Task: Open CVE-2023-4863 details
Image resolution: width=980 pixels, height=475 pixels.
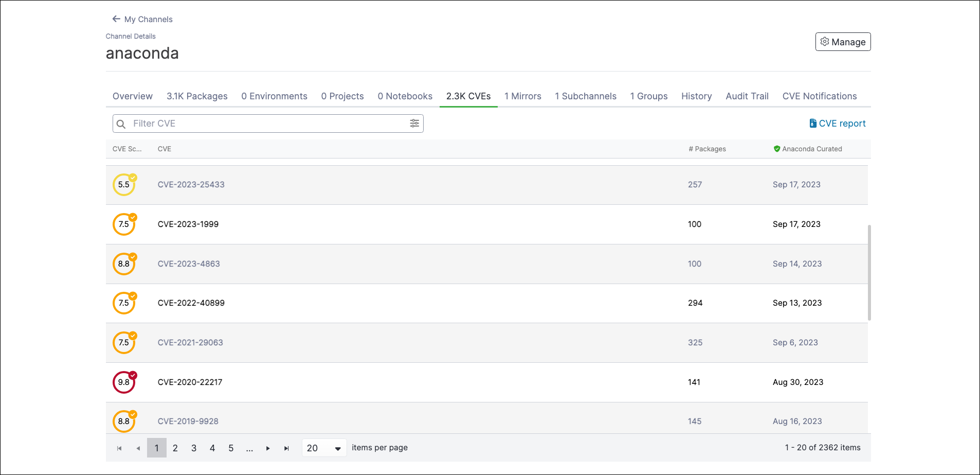Action: pos(189,264)
